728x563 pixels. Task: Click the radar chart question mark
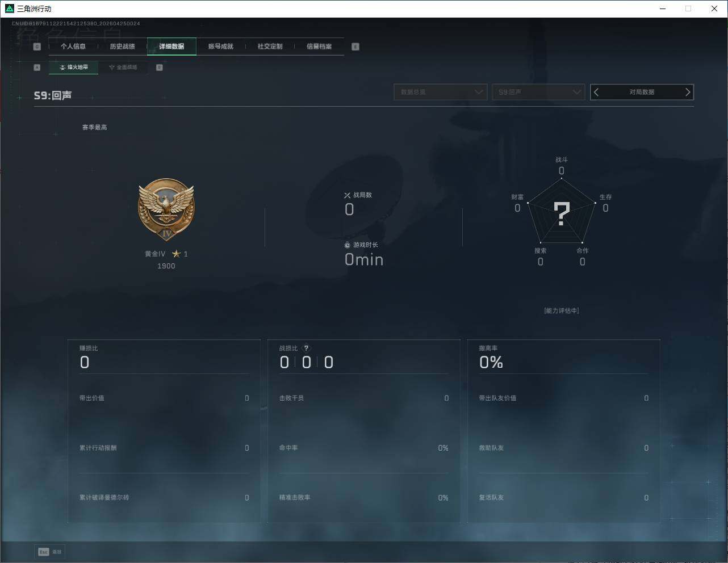[562, 214]
